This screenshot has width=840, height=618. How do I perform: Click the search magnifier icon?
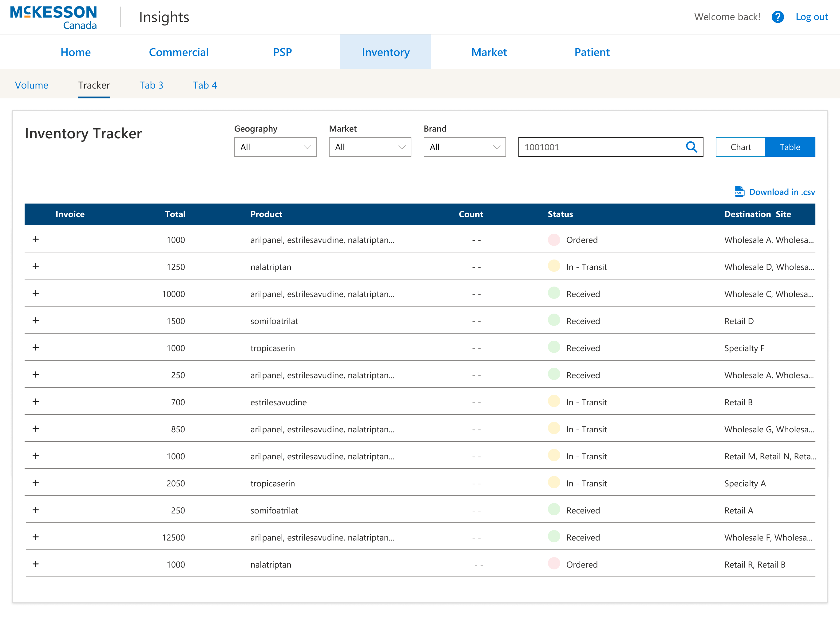coord(691,147)
